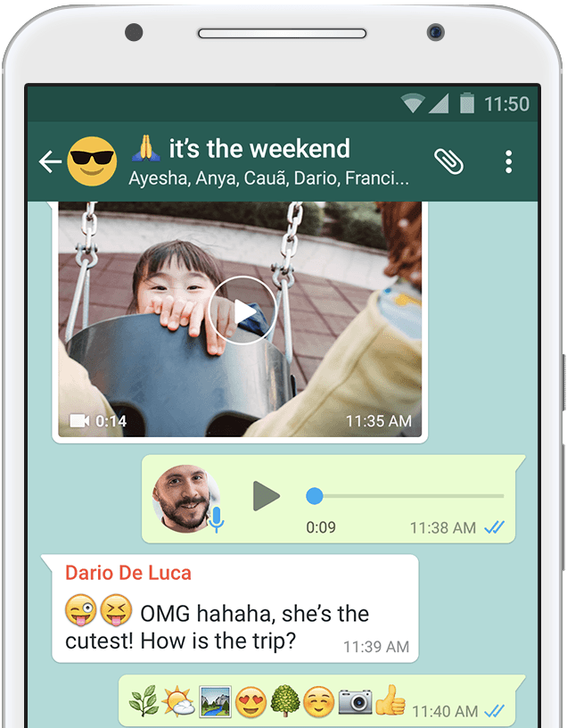Tap sender name Dario De Luca
This screenshot has width=567, height=728.
[x=128, y=573]
